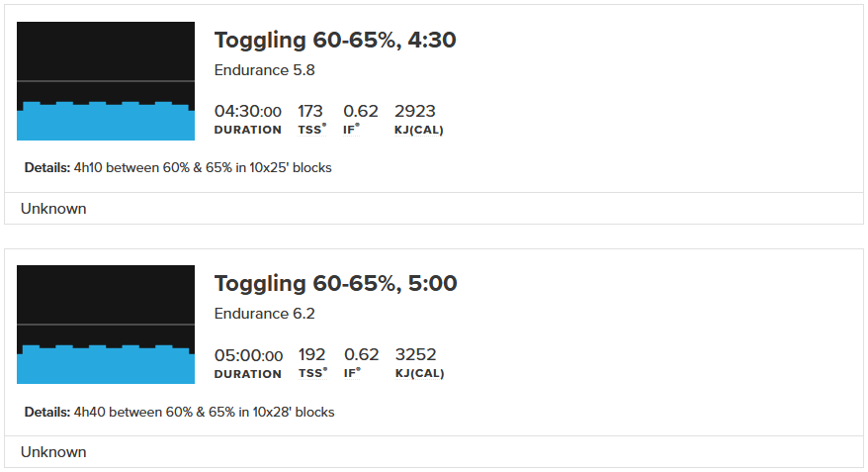Click the details text mentioning 10x28' blocks
868x472 pixels.
(203, 412)
